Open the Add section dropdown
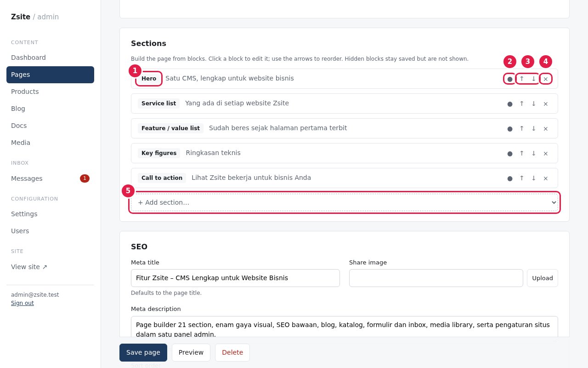588x368 pixels. (345, 202)
